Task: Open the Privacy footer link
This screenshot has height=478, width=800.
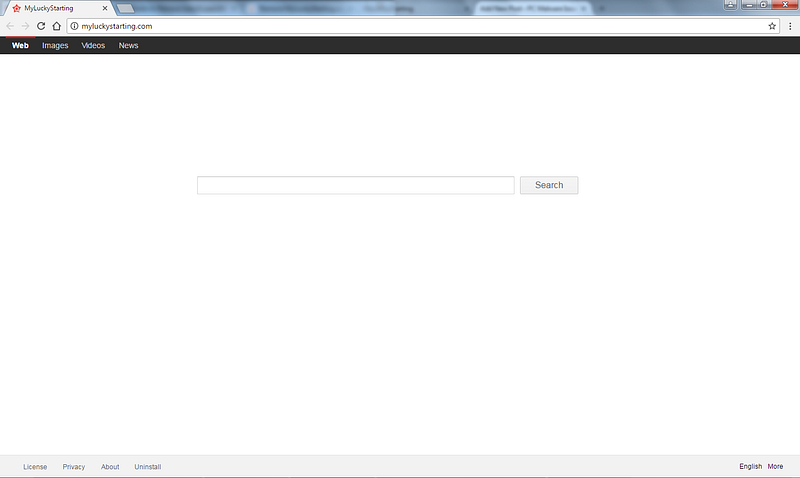Action: pyautogui.click(x=73, y=467)
